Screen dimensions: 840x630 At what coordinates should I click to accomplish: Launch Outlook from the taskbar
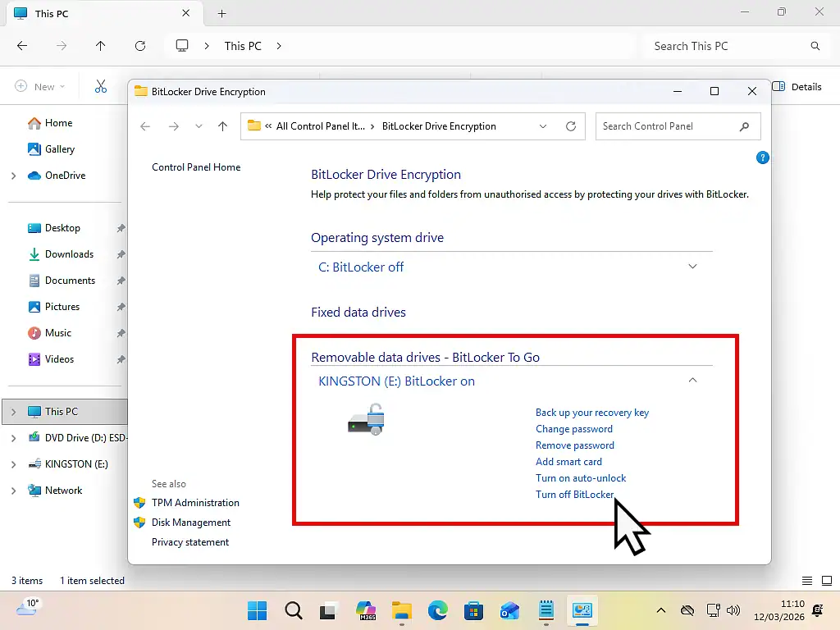(x=510, y=610)
